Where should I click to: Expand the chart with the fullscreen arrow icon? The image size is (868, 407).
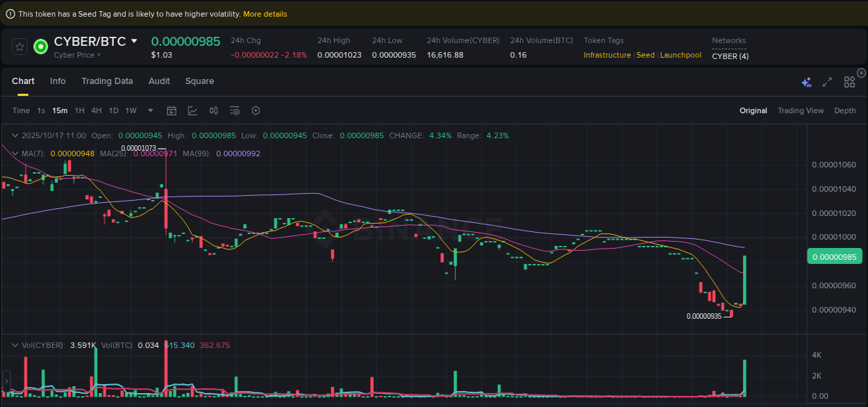pos(826,81)
